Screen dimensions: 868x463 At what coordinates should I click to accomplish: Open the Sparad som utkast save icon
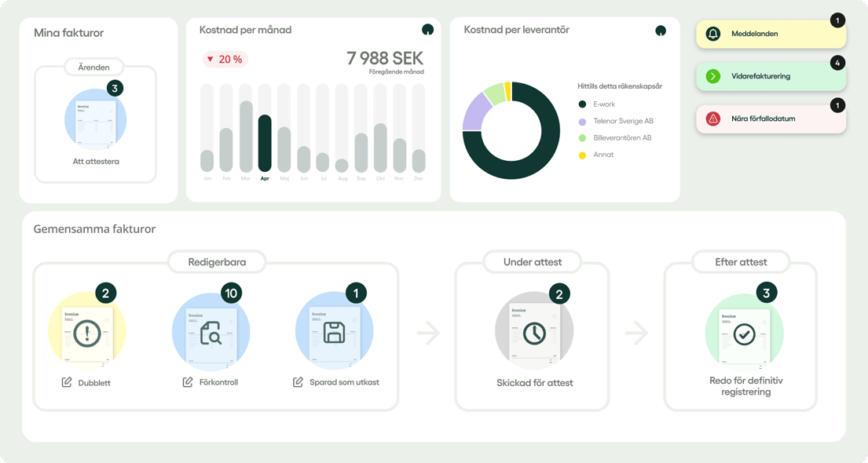[335, 333]
